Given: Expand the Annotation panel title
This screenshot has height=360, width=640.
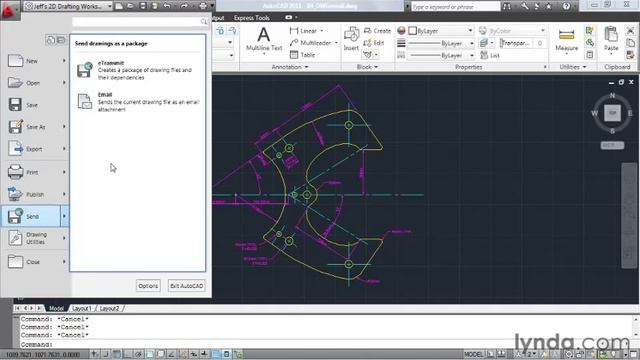Looking at the screenshot, I should pyautogui.click(x=290, y=67).
